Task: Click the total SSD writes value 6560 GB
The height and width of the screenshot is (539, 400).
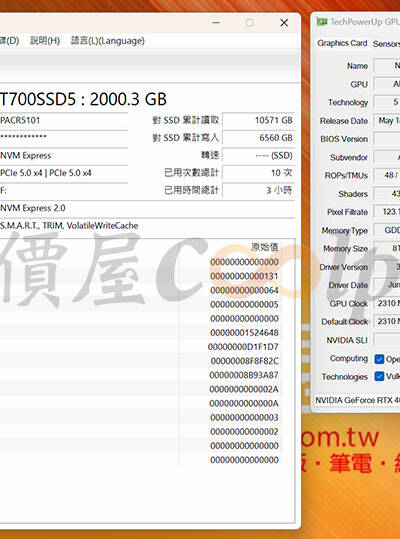Action: (259, 138)
